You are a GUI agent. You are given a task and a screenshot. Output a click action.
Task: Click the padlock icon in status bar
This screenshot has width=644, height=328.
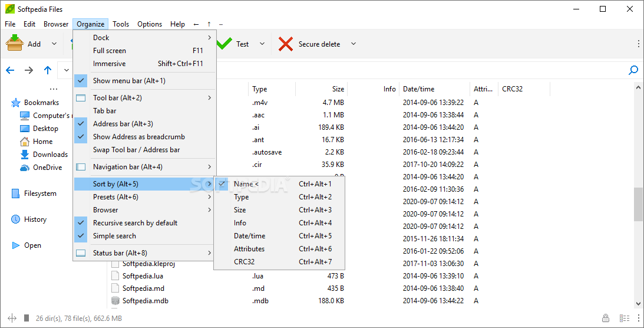[605, 318]
